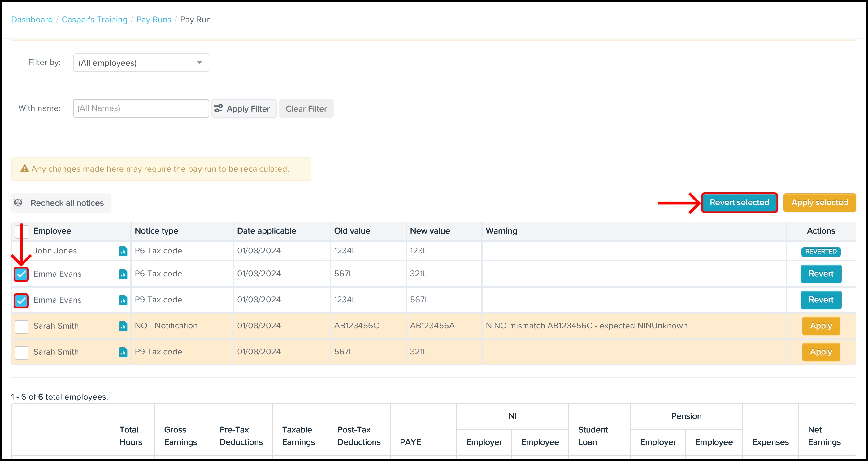
Task: Open the Filter by employees dropdown
Action: point(141,63)
